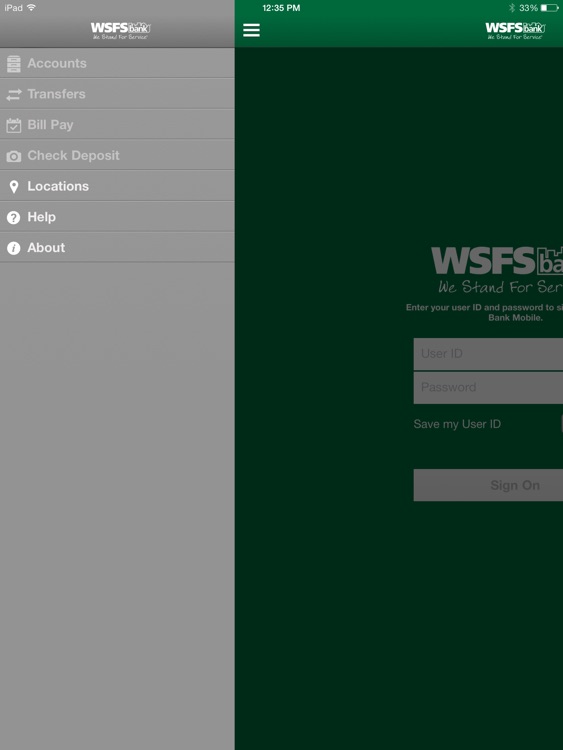Image resolution: width=563 pixels, height=750 pixels.
Task: Click the Password field
Action: click(488, 388)
